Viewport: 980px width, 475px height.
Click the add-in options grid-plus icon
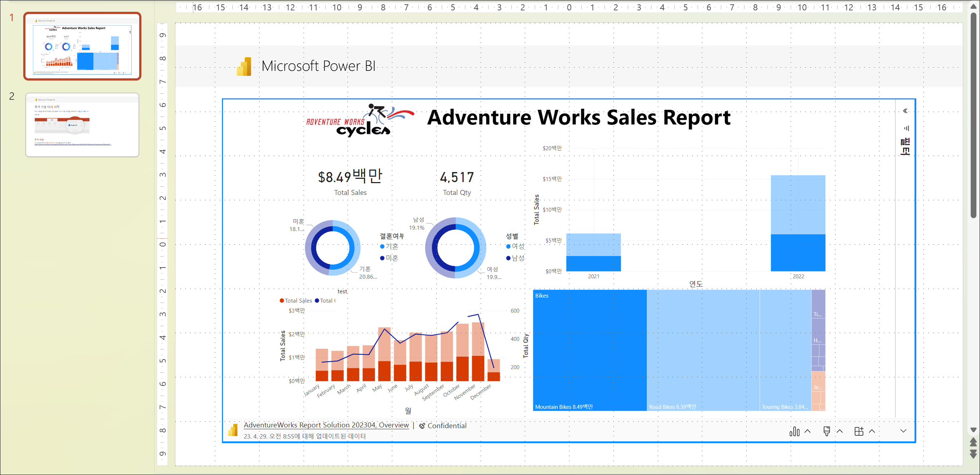pyautogui.click(x=859, y=431)
